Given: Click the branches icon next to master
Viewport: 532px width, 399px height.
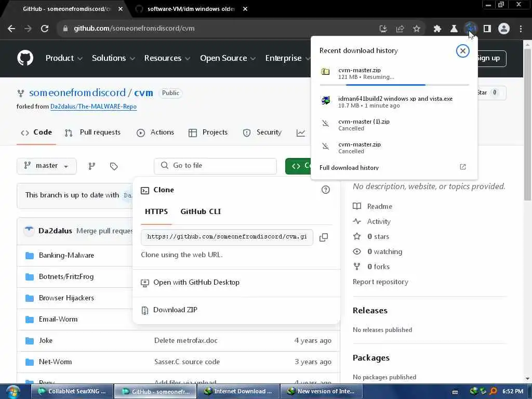Looking at the screenshot, I should click(91, 166).
